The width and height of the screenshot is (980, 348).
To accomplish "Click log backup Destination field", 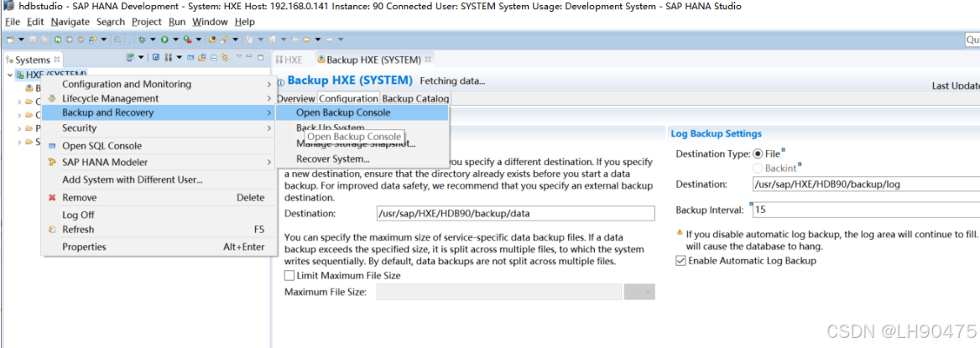I will tap(866, 184).
